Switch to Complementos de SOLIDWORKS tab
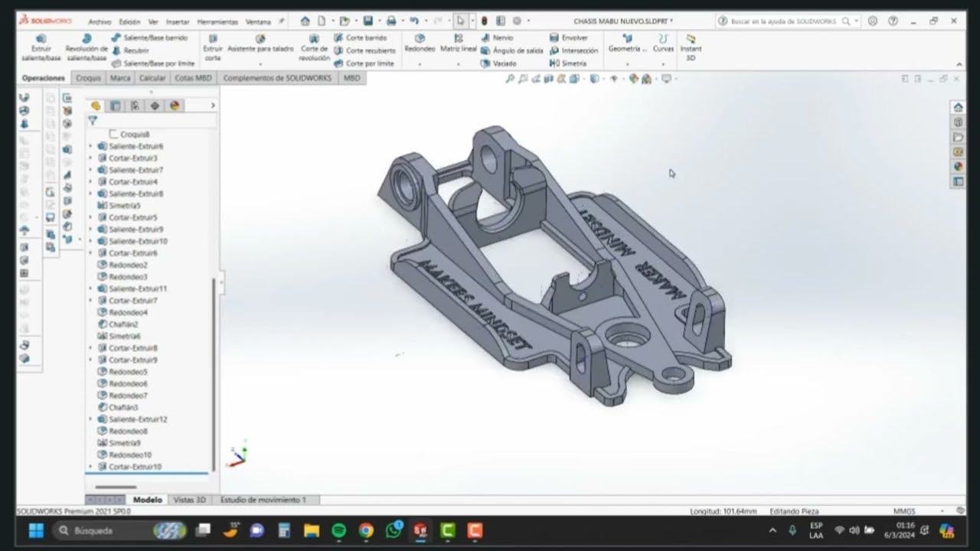This screenshot has height=551, width=980. (x=277, y=78)
